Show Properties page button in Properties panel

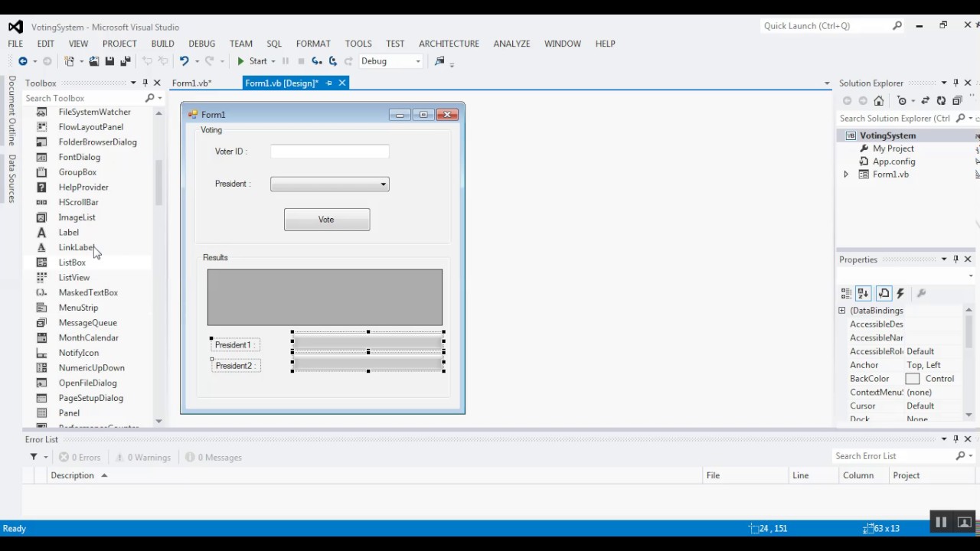[884, 293]
